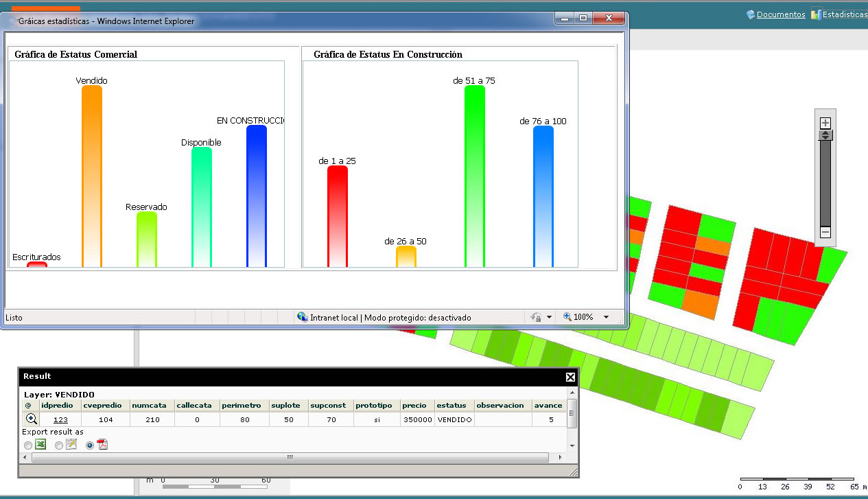Click the Documentos icon in top bar
The width and height of the screenshot is (868, 499).
[x=751, y=14]
